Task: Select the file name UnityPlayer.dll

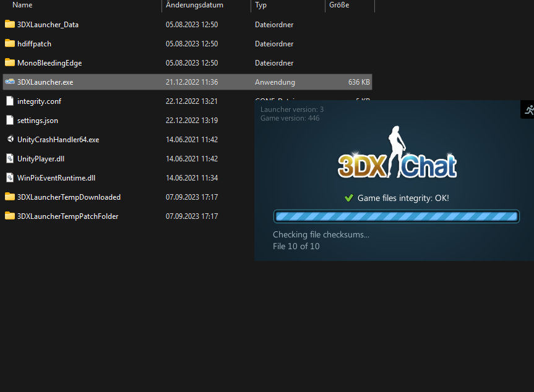Action: [x=41, y=159]
